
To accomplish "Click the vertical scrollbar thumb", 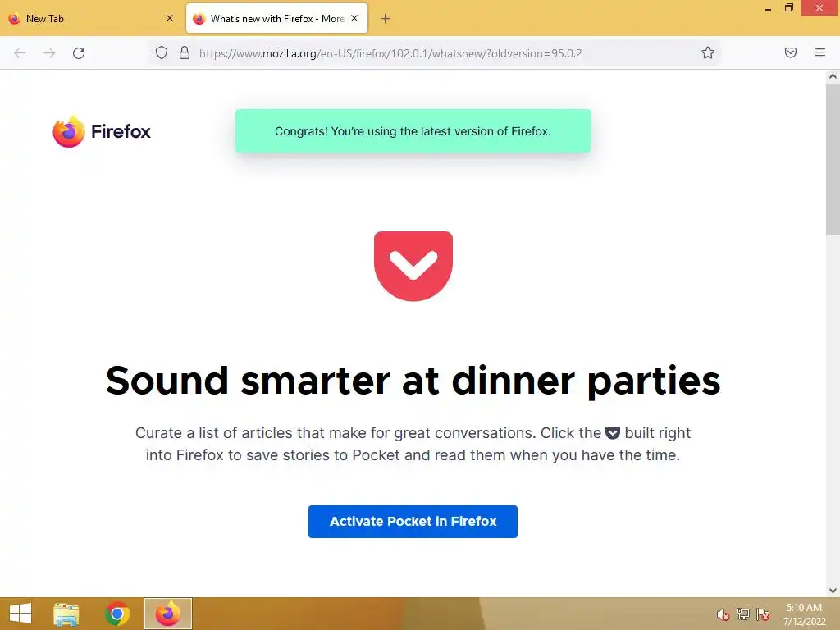I will [833, 159].
